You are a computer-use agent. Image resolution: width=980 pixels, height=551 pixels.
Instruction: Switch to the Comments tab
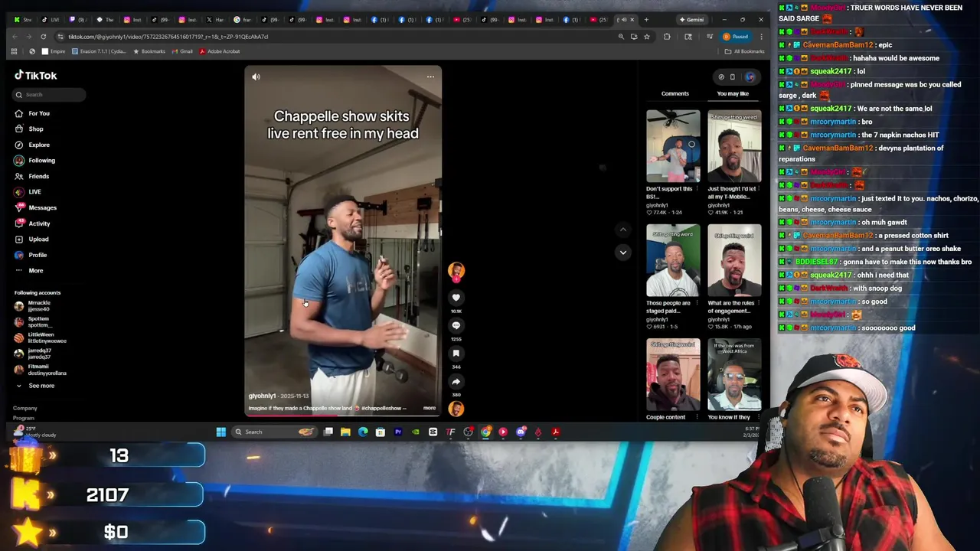[x=675, y=93]
